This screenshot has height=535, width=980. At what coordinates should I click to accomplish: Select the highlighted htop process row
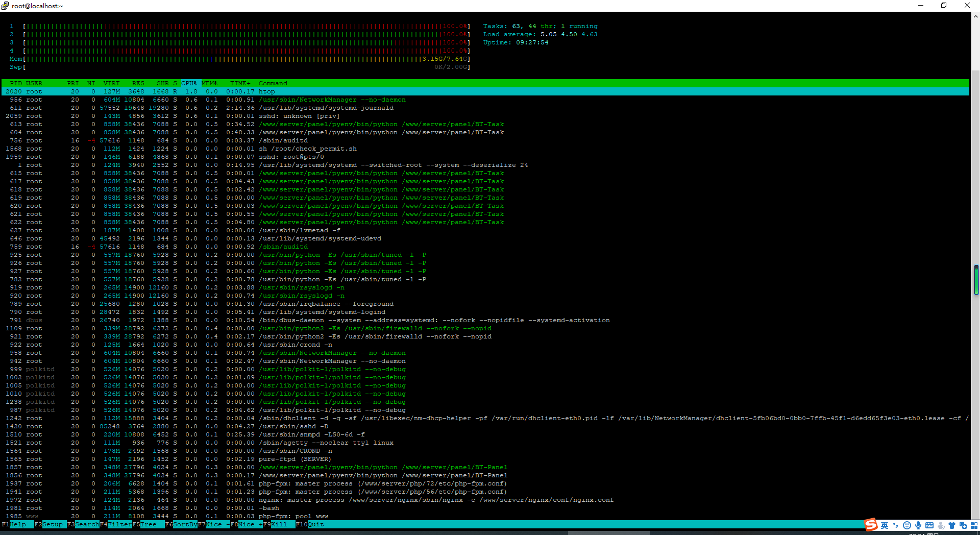click(485, 91)
